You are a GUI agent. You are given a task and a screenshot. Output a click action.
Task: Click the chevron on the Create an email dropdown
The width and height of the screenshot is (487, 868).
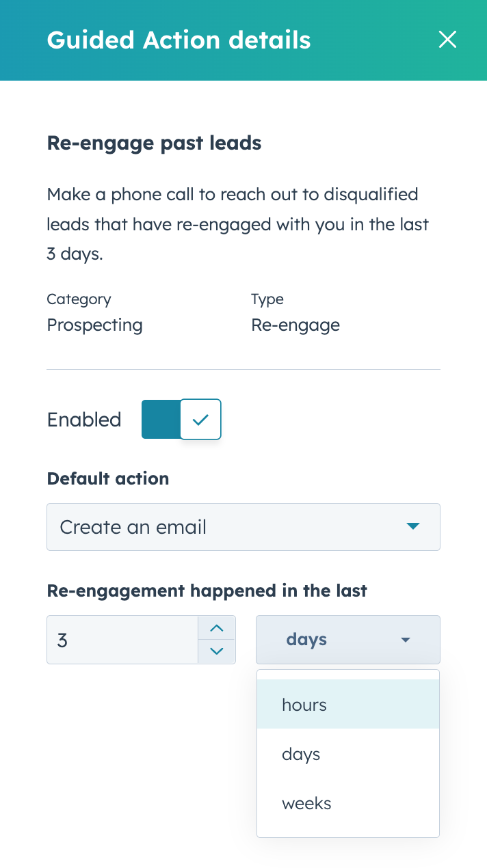click(x=414, y=527)
